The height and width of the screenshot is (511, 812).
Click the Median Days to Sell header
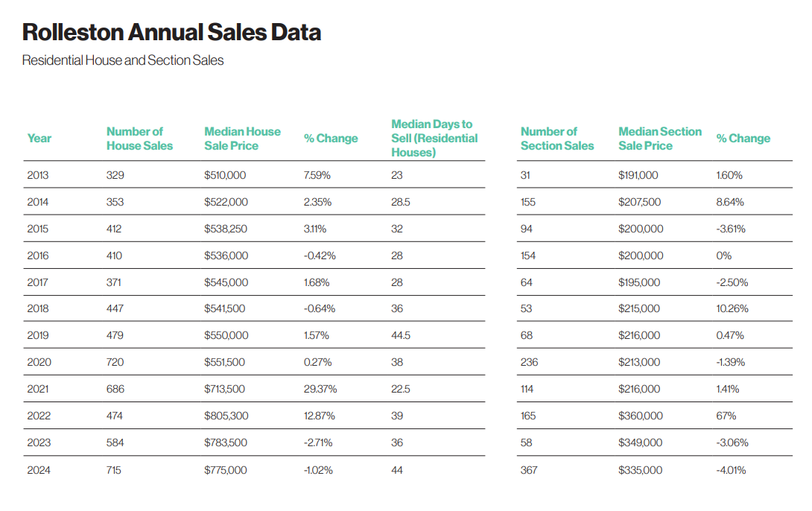pyautogui.click(x=434, y=139)
